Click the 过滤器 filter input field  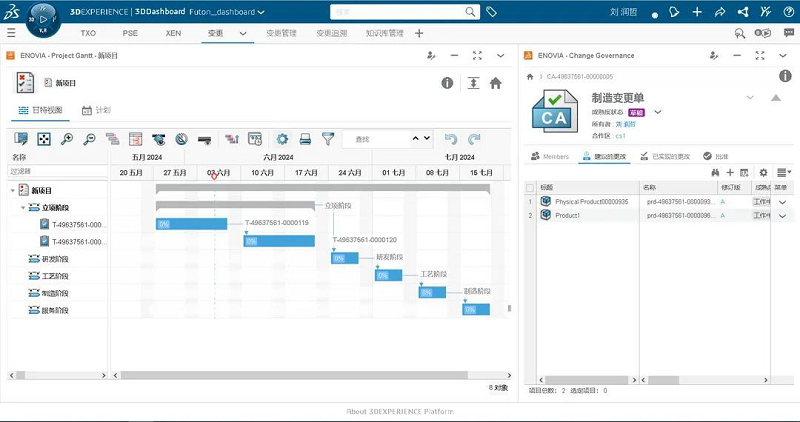click(55, 171)
